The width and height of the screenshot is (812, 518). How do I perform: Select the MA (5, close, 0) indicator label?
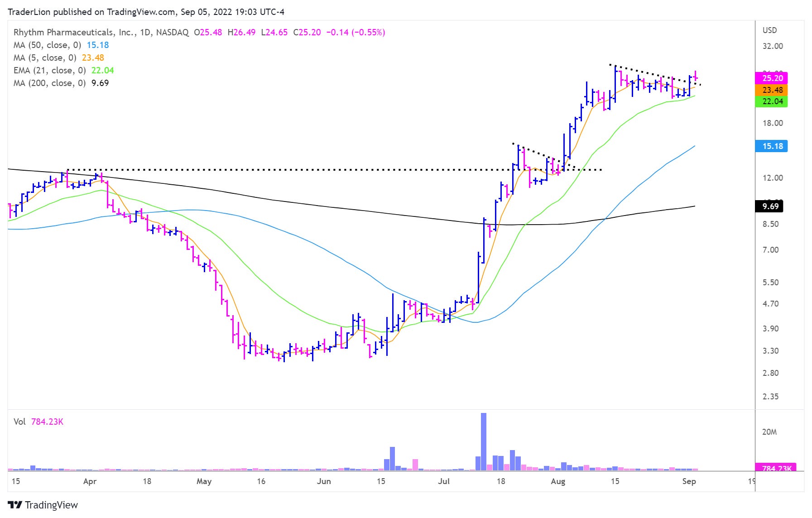point(45,58)
